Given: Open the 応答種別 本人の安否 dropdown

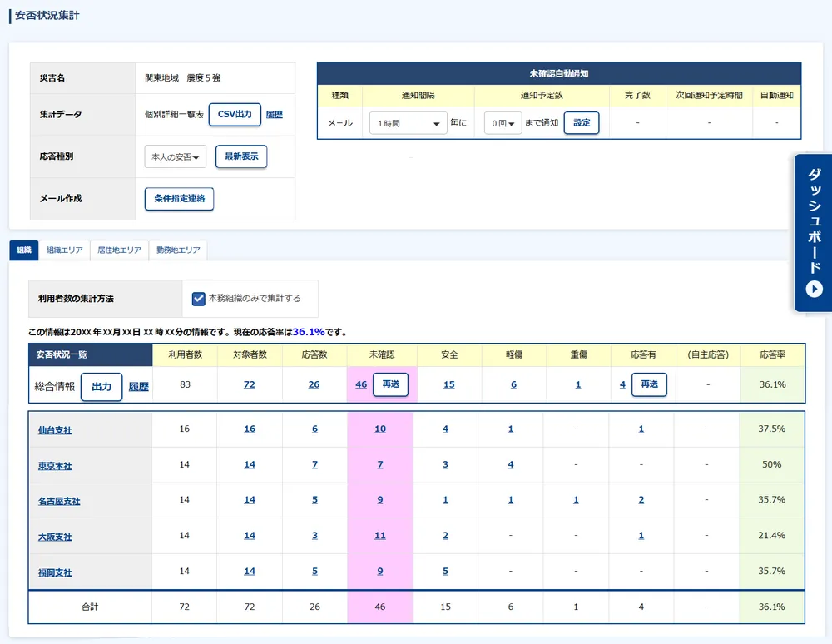Looking at the screenshot, I should click(175, 157).
